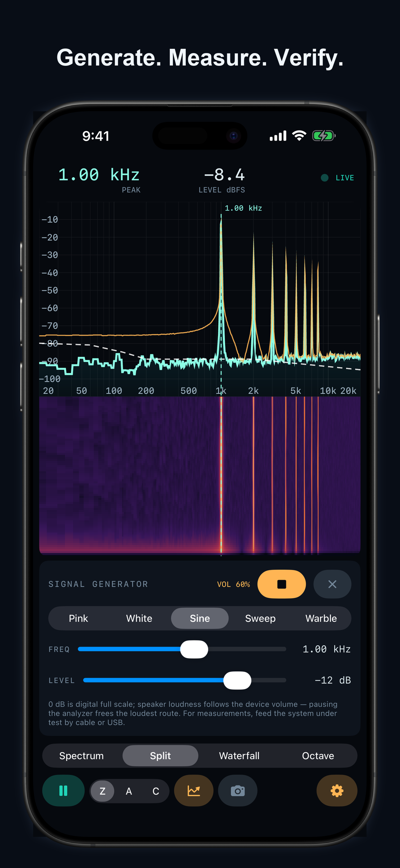The width and height of the screenshot is (400, 868).
Task: Open settings with the gear icon
Action: pyautogui.click(x=337, y=790)
